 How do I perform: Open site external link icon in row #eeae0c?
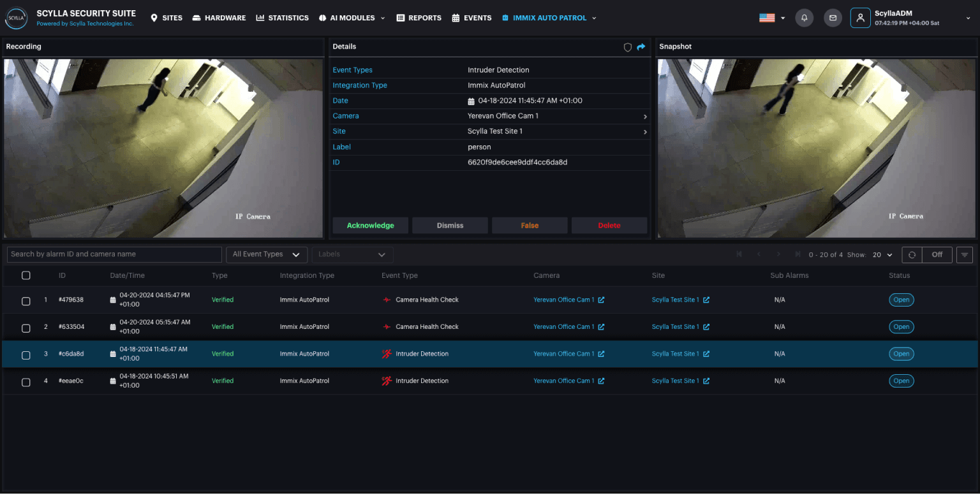[706, 381]
